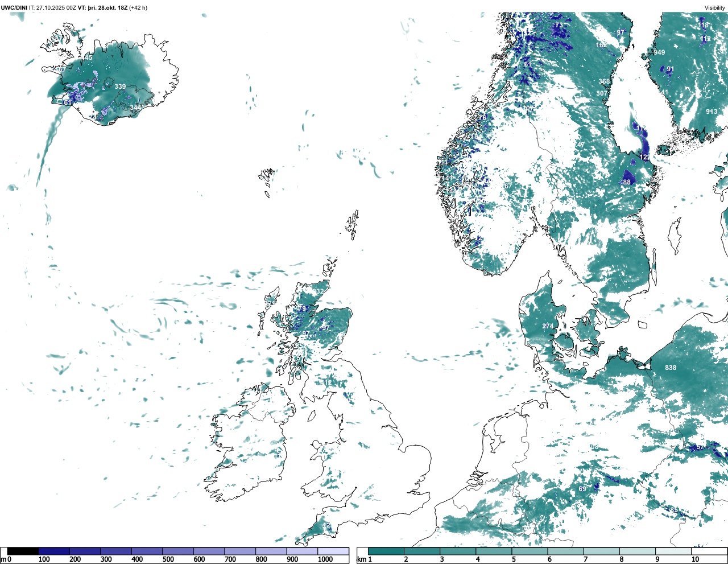This screenshot has width=728, height=564.
Task: Click the 9–10 km palest legend segment
Action: point(673,551)
